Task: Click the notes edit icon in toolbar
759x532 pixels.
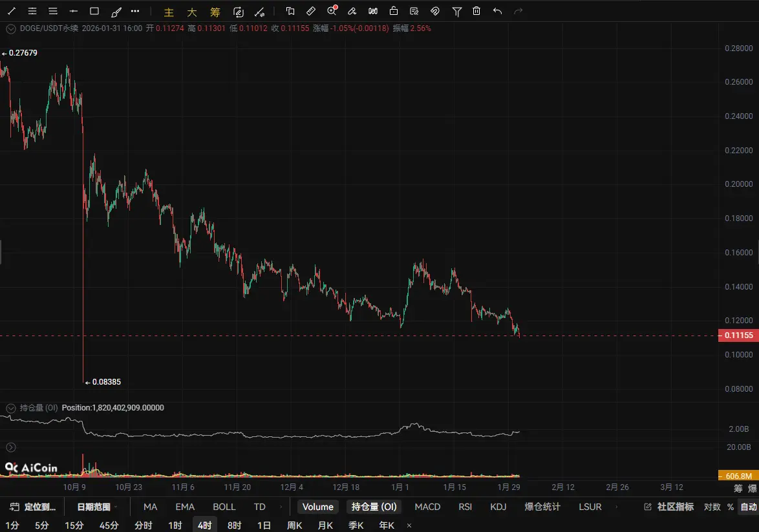Action: [414, 10]
